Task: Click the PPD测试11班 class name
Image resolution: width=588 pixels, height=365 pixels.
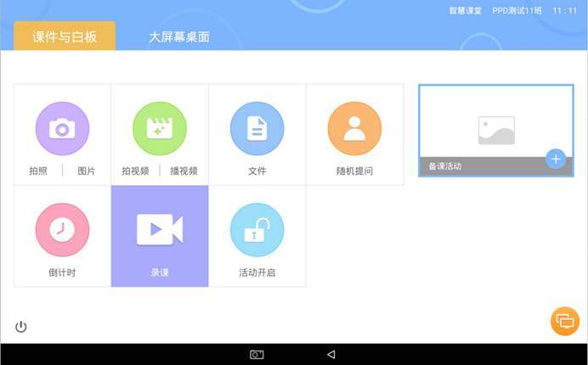Action: [517, 10]
